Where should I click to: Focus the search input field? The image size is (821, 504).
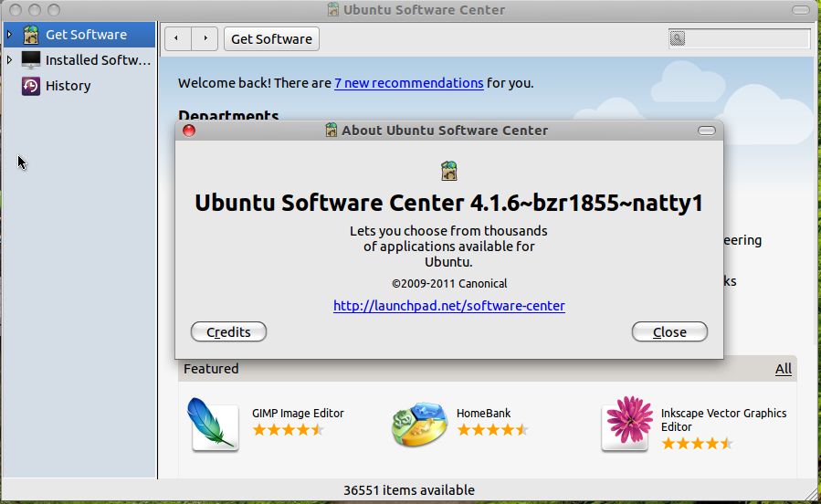click(x=740, y=38)
